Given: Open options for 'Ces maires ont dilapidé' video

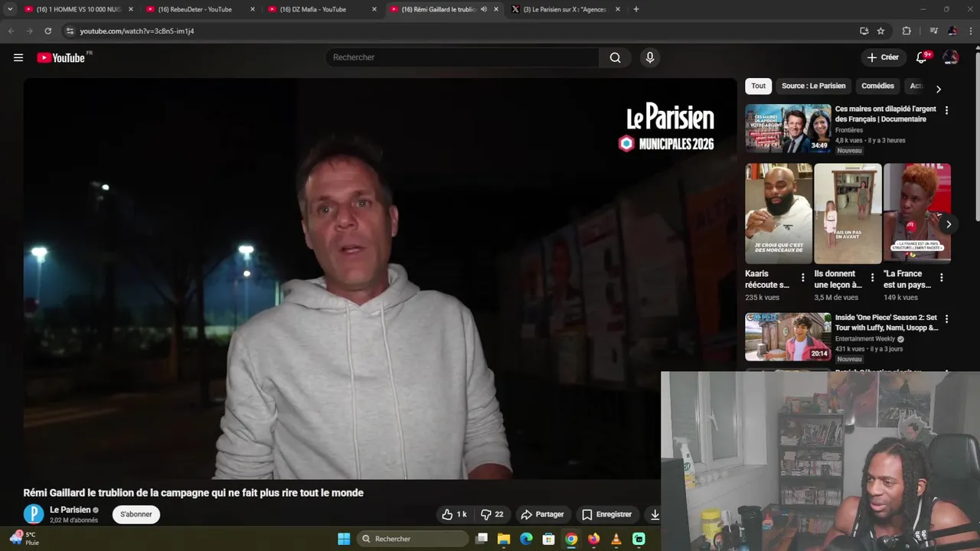Looking at the screenshot, I should point(946,110).
